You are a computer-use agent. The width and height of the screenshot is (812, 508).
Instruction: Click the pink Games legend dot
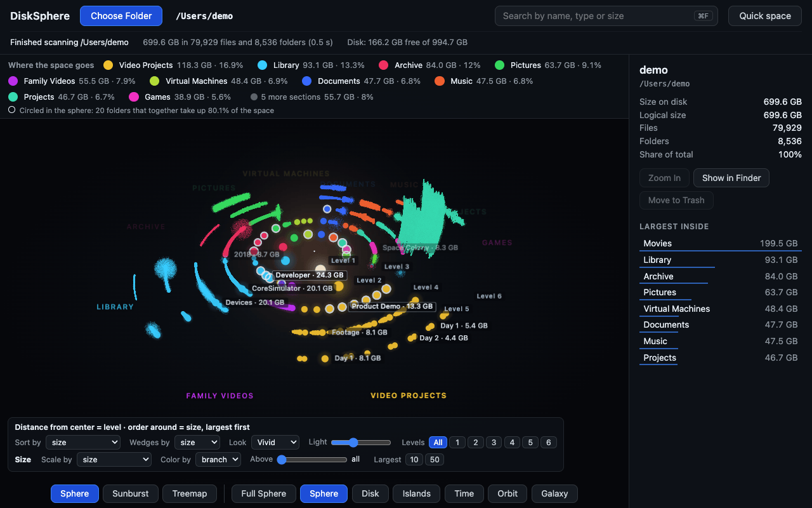[134, 97]
